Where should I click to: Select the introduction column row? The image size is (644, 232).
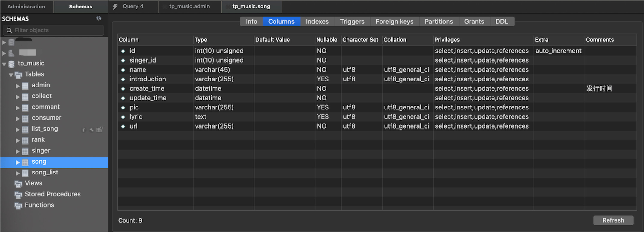377,79
